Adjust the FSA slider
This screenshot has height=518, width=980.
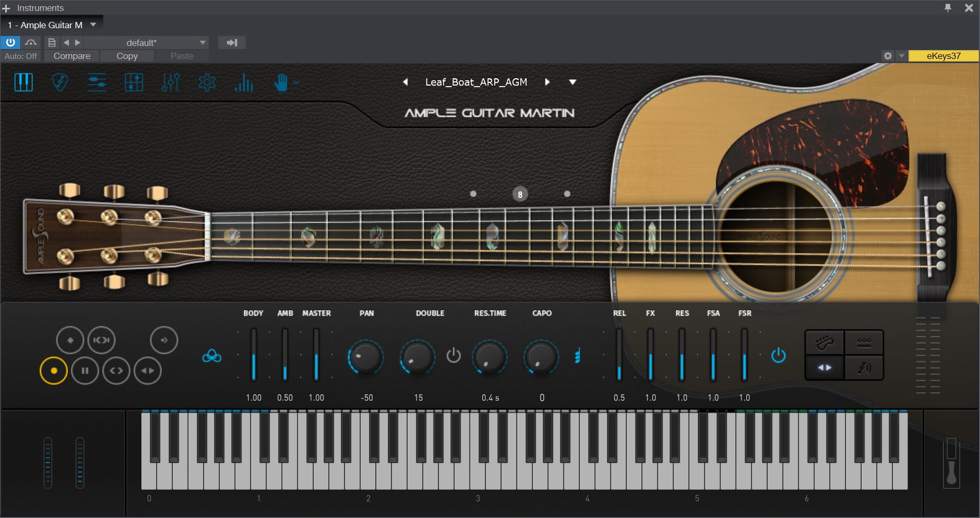tap(713, 355)
